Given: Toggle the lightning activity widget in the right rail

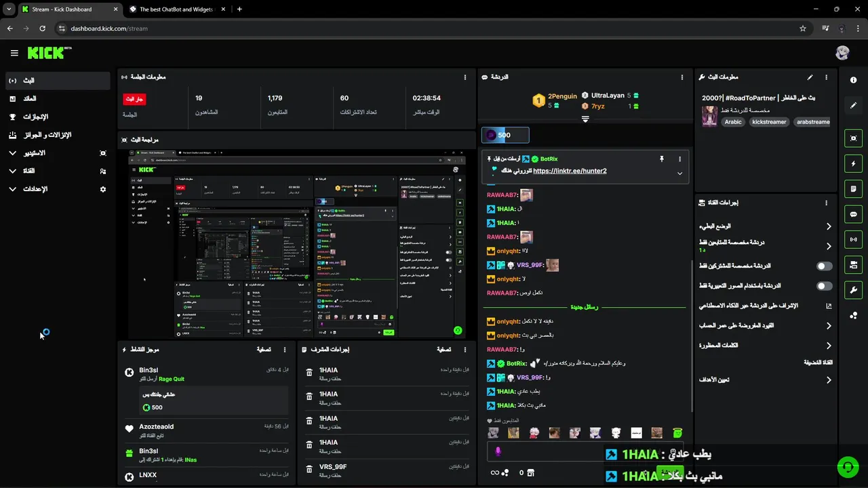Looking at the screenshot, I should 853,163.
